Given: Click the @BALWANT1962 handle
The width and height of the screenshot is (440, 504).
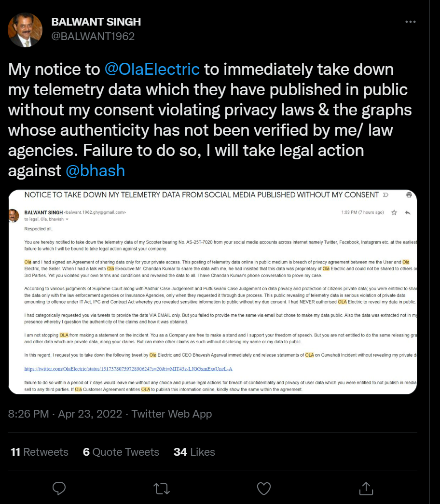Looking at the screenshot, I should [93, 37].
